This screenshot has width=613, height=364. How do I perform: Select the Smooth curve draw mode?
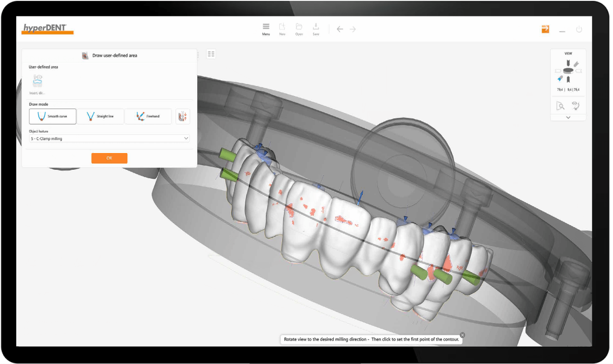click(x=53, y=116)
